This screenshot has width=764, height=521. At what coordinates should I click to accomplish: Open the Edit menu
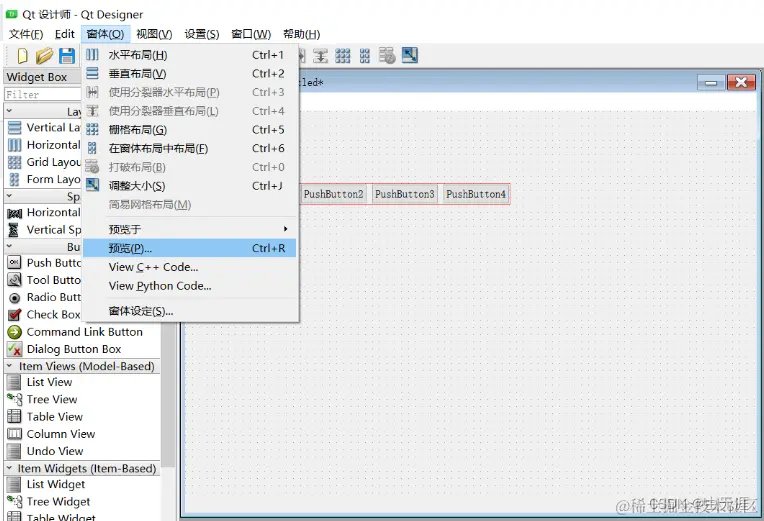tap(64, 34)
